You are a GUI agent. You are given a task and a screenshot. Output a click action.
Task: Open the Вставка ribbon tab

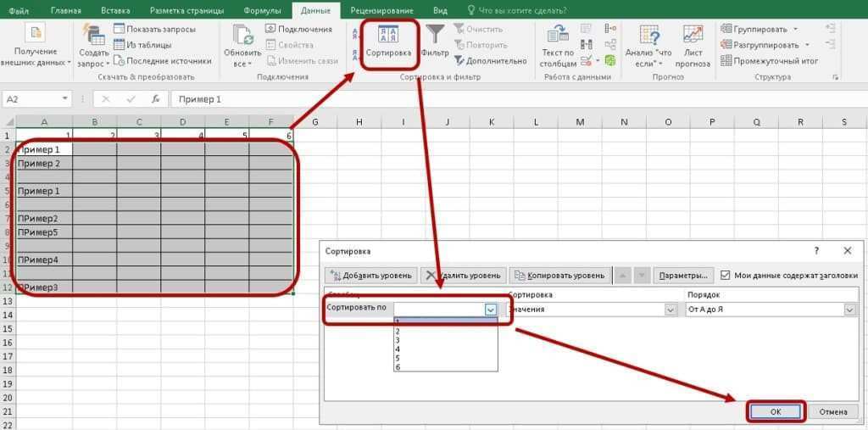115,11
